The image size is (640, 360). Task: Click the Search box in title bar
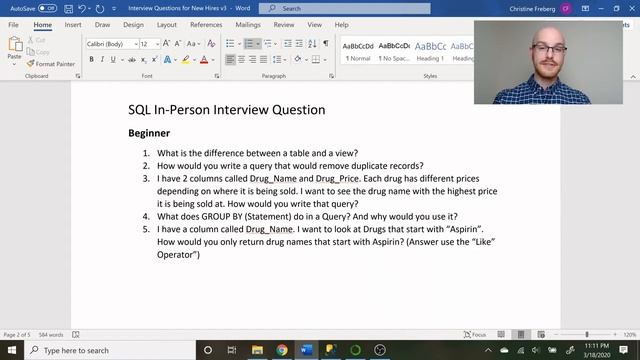pyautogui.click(x=344, y=9)
